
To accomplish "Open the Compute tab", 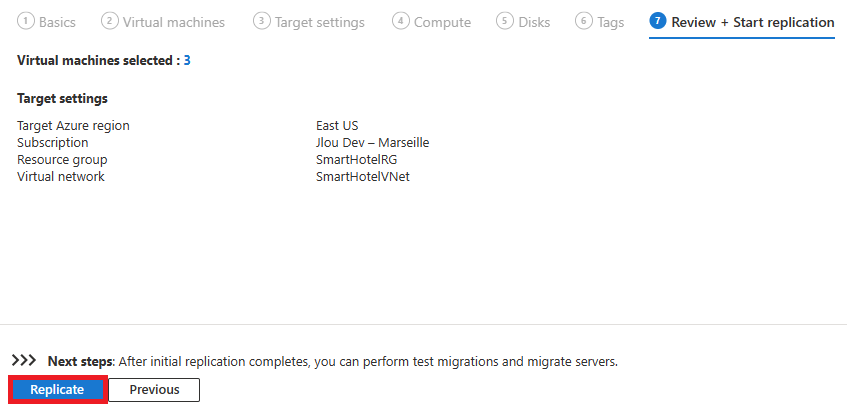I will point(442,23).
